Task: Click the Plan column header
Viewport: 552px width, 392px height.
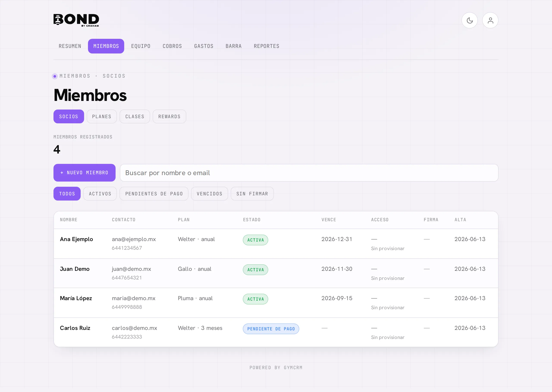Action: click(x=184, y=220)
